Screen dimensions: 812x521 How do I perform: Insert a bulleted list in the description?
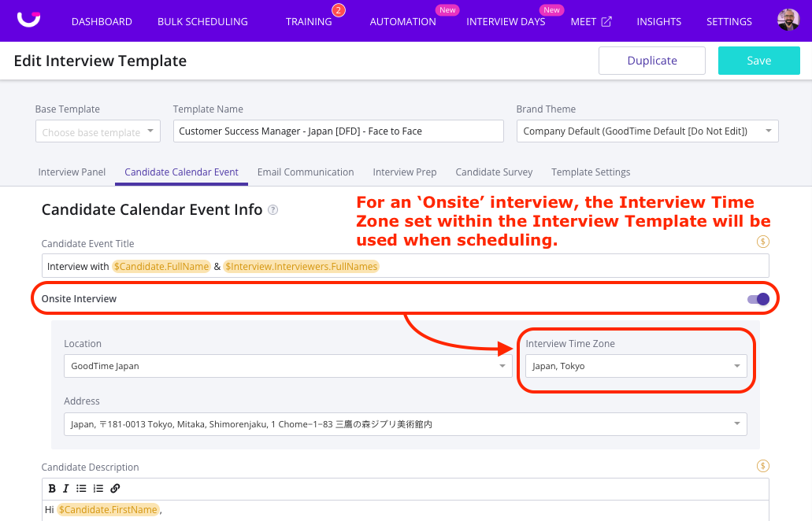coord(81,488)
